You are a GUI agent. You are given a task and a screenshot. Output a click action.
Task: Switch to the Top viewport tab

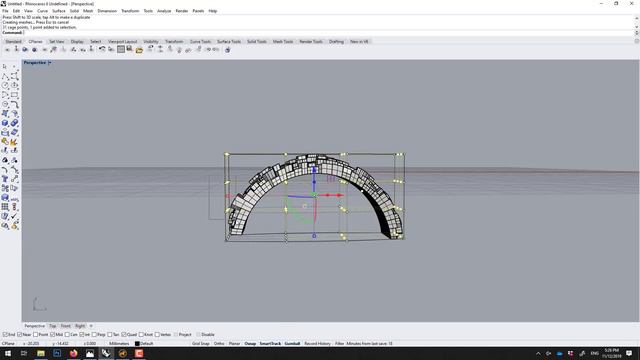pos(53,326)
